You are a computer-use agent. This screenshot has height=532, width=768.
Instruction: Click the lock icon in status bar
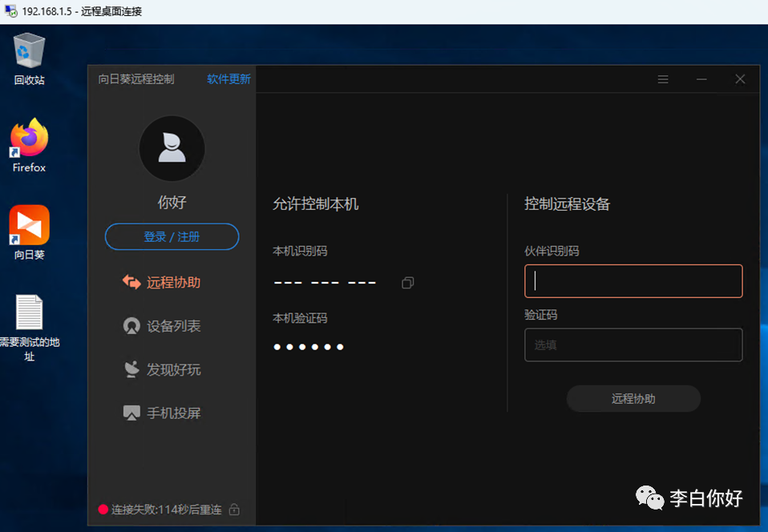pyautogui.click(x=234, y=510)
